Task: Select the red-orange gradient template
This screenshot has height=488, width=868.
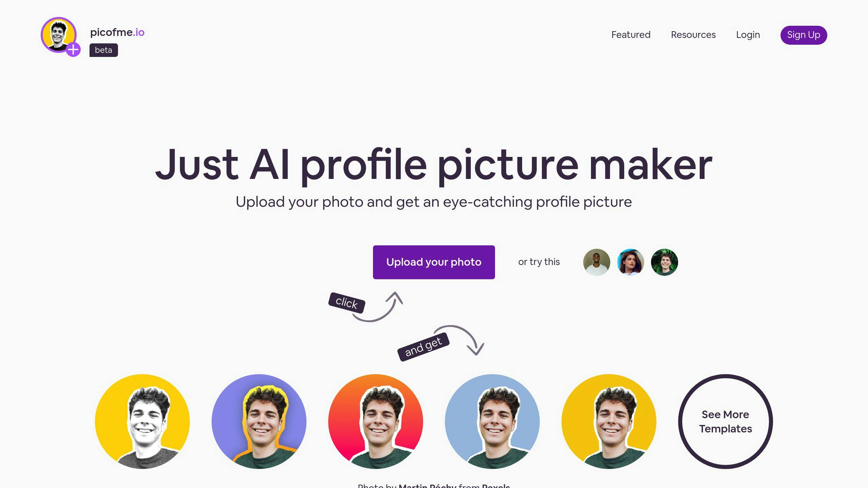Action: (x=376, y=421)
